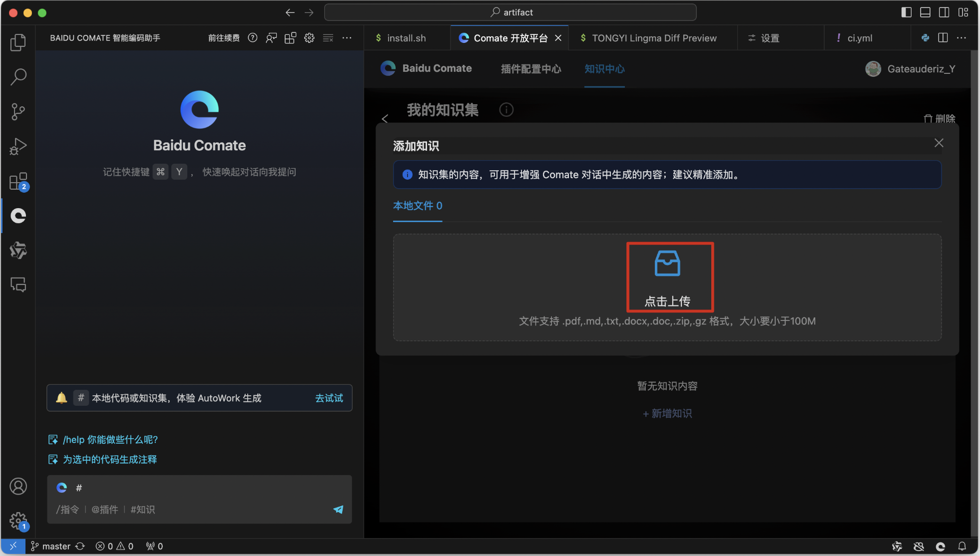Click the help question mark icon in Comate header
The image size is (980, 556).
tap(253, 38)
